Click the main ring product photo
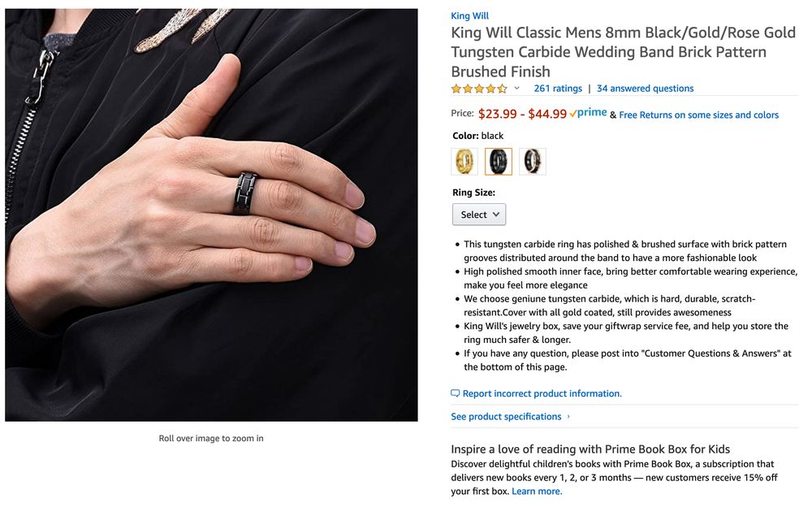 (211, 215)
